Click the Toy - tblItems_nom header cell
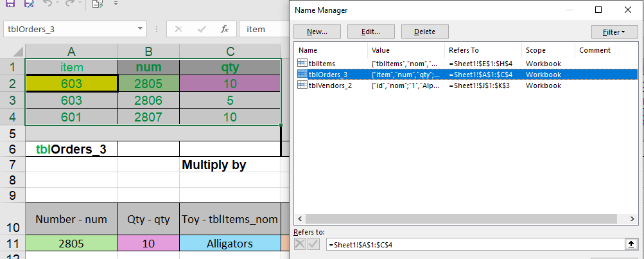The image size is (644, 259). (x=231, y=219)
